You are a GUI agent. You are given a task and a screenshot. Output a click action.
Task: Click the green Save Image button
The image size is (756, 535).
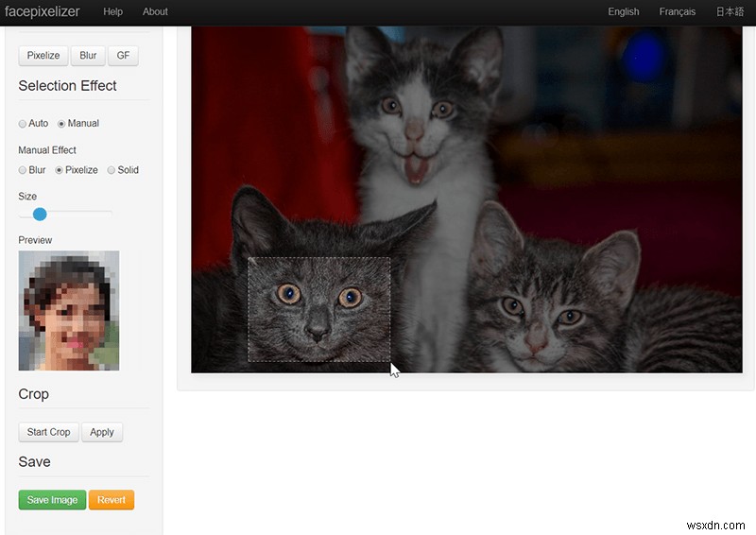coord(52,500)
